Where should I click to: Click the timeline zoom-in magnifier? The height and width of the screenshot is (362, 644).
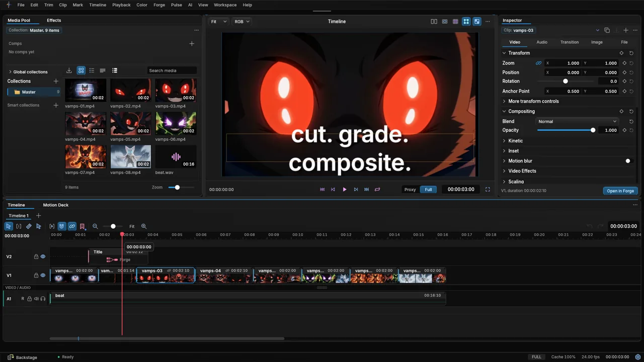[144, 226]
